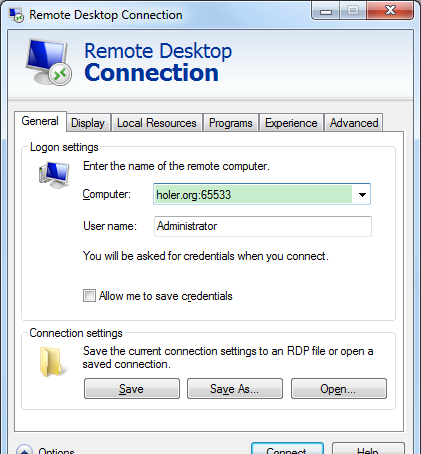Collapse Options using the arrow icon
Image resolution: width=421 pixels, height=454 pixels.
coord(24,450)
